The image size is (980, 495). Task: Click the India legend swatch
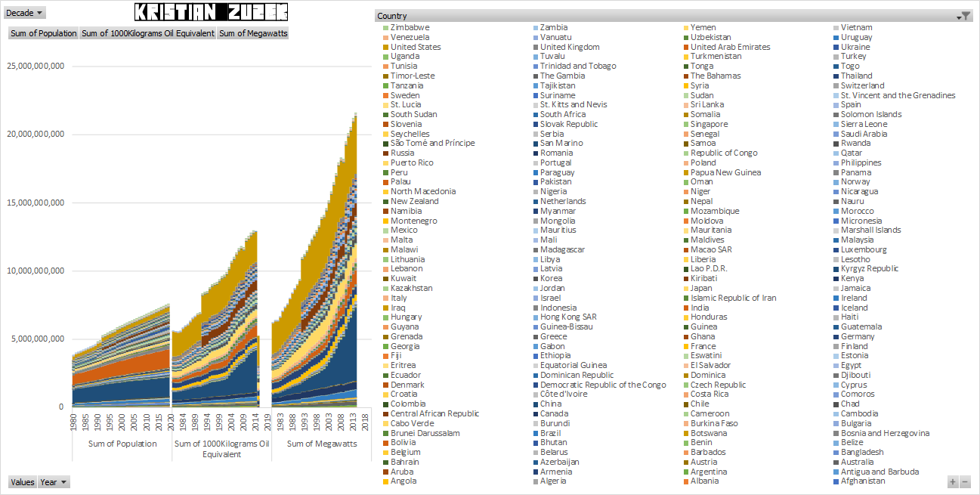click(685, 308)
